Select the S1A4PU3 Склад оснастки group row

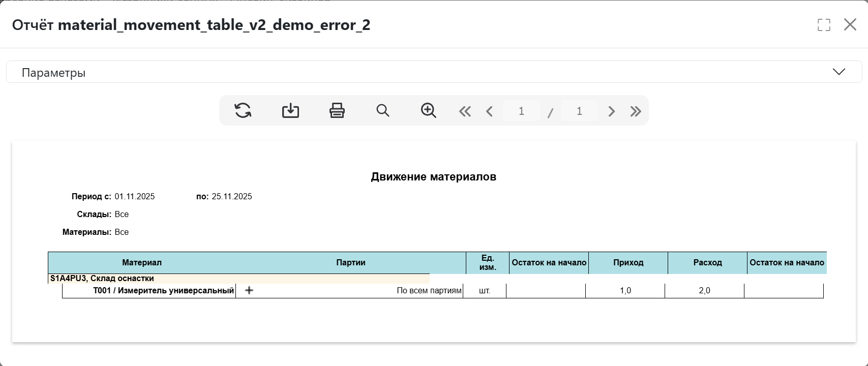pyautogui.click(x=102, y=279)
